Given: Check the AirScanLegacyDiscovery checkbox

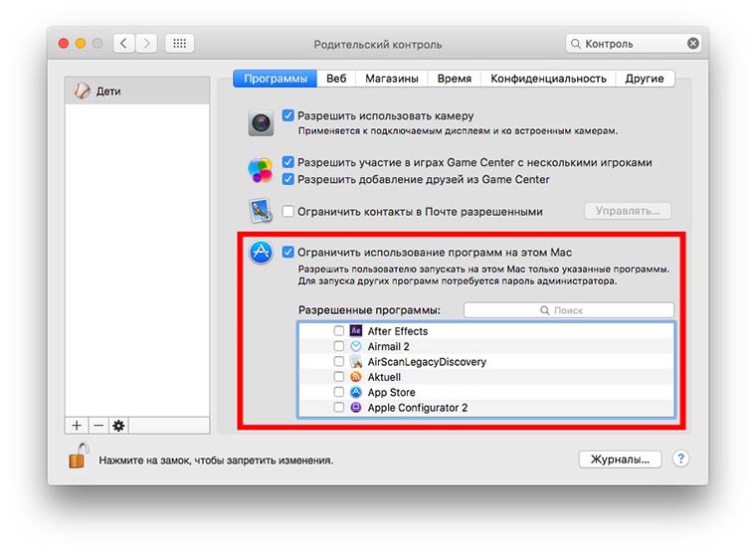Looking at the screenshot, I should point(339,362).
